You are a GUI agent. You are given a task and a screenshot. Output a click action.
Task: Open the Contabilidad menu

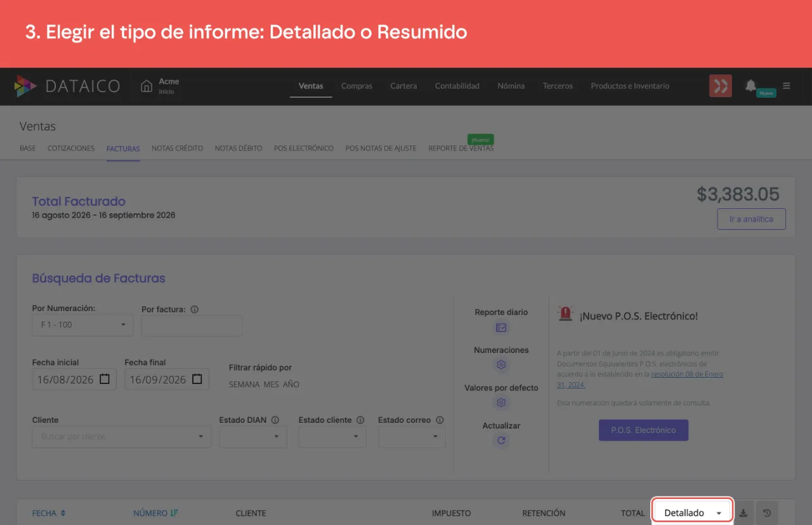point(457,86)
